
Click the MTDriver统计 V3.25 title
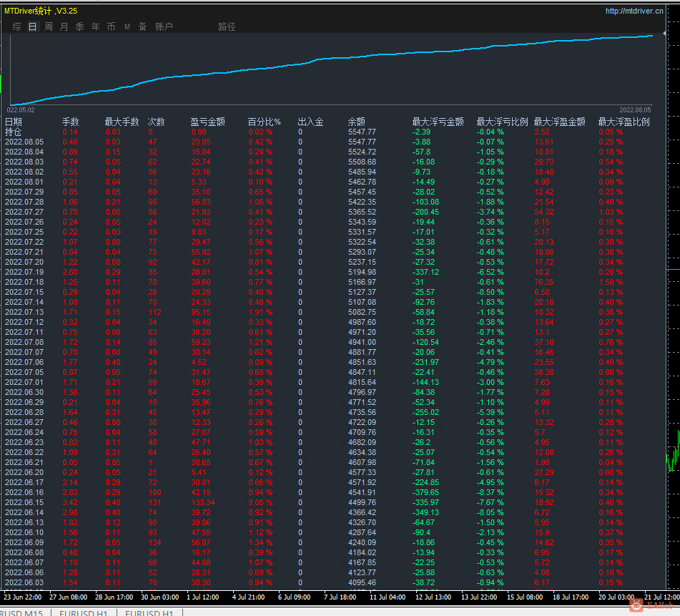click(x=41, y=11)
